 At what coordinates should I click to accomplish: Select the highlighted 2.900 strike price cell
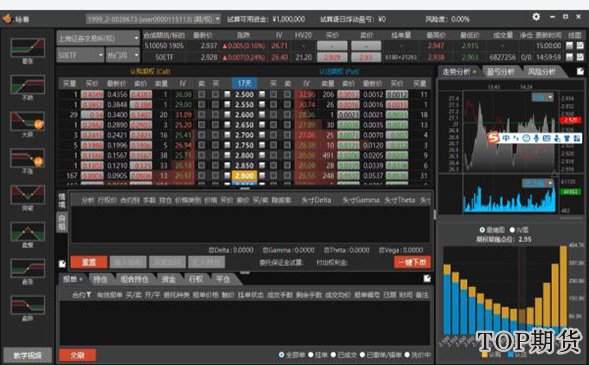(244, 175)
